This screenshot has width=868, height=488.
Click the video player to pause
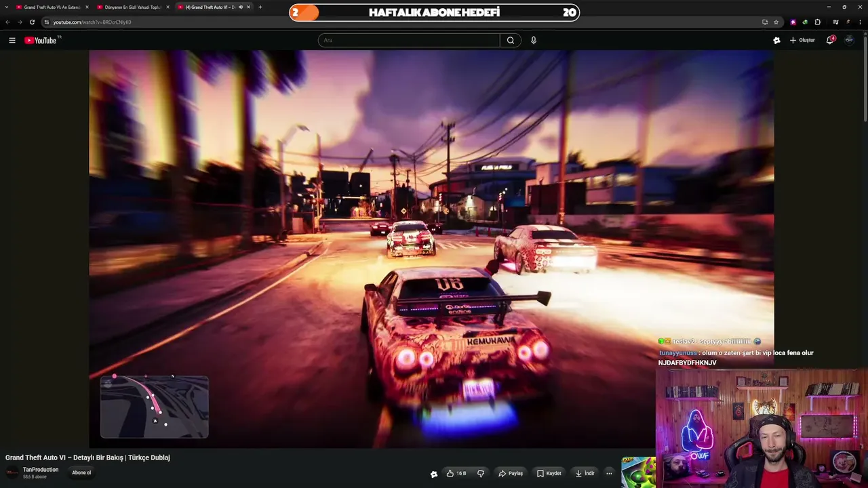pyautogui.click(x=431, y=249)
